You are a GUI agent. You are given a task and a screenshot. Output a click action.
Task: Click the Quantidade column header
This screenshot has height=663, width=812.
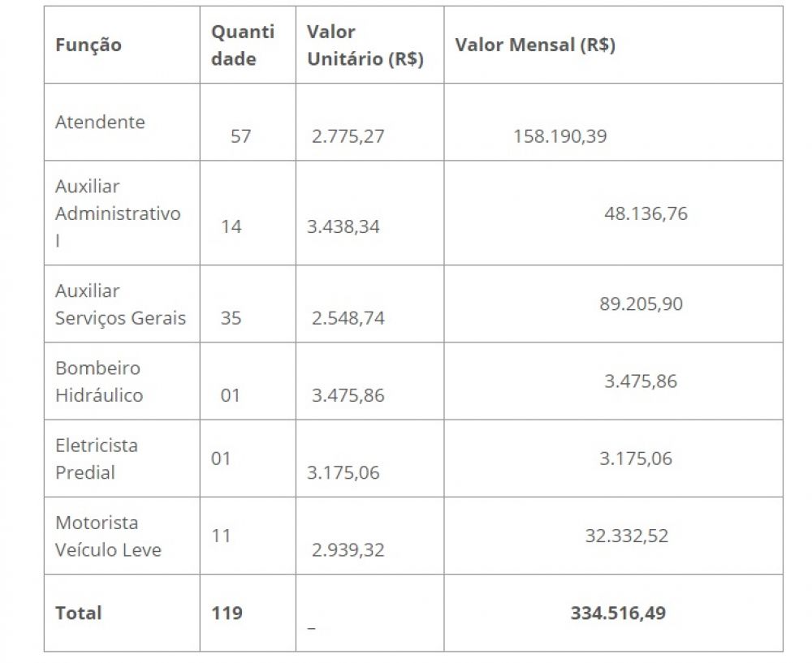[x=243, y=45]
